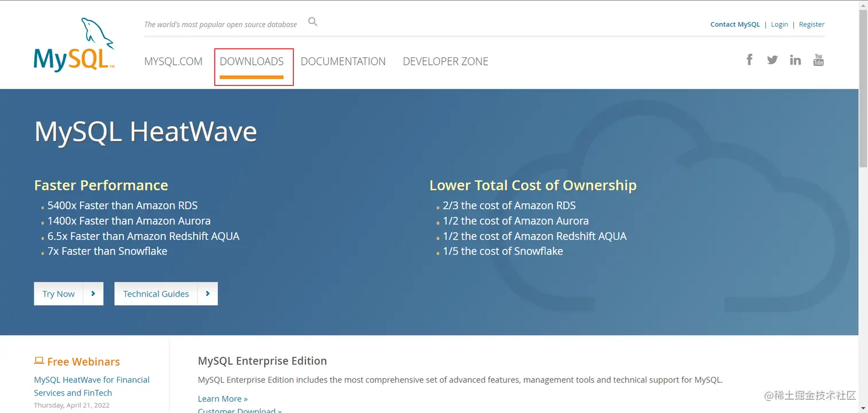Click the Contact MySQL link
868x413 pixels.
point(735,24)
